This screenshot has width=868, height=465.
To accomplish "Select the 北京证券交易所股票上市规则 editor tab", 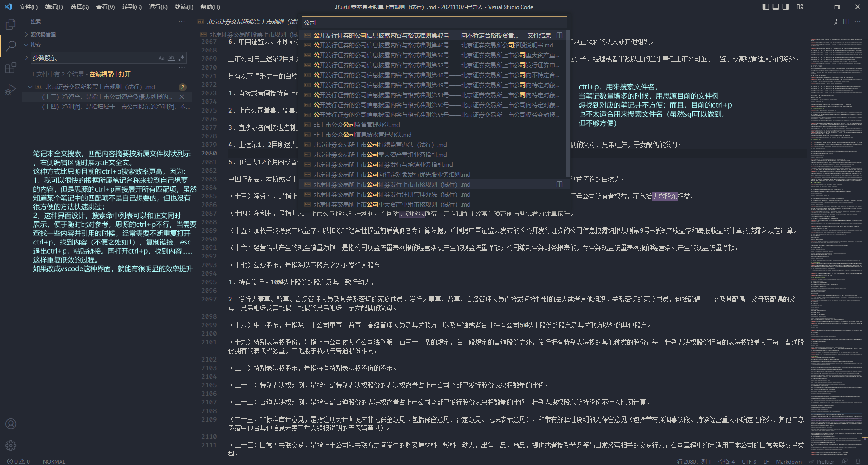I will tap(248, 22).
